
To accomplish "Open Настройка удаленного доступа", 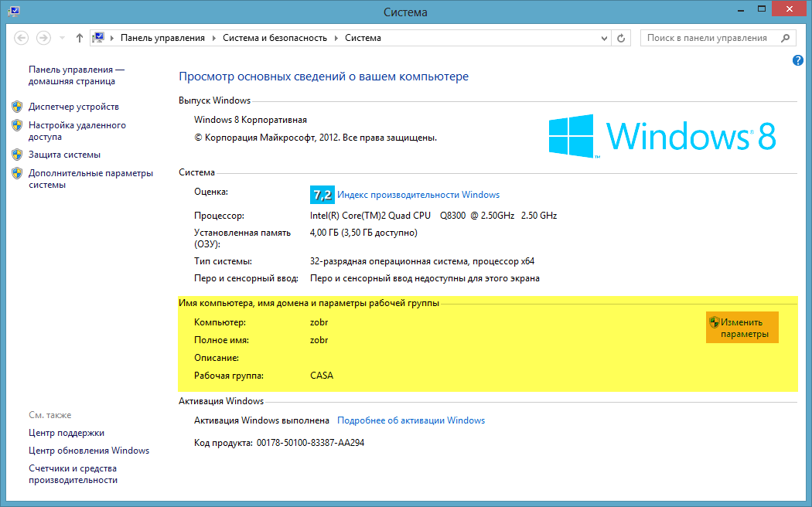I will click(77, 131).
